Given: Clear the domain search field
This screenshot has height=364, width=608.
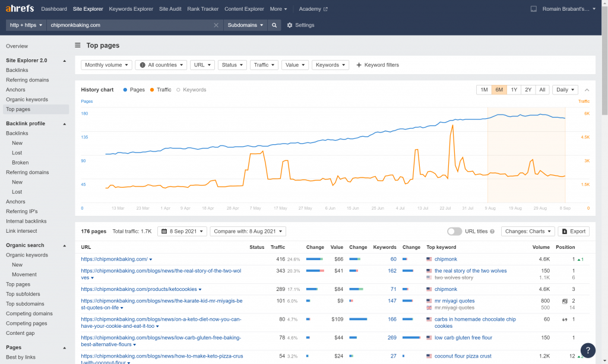Looking at the screenshot, I should [216, 25].
